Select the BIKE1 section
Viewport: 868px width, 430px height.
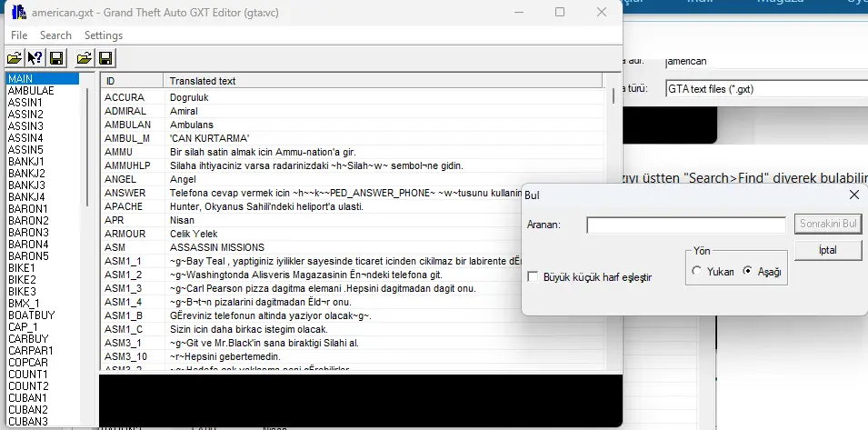(x=43, y=268)
